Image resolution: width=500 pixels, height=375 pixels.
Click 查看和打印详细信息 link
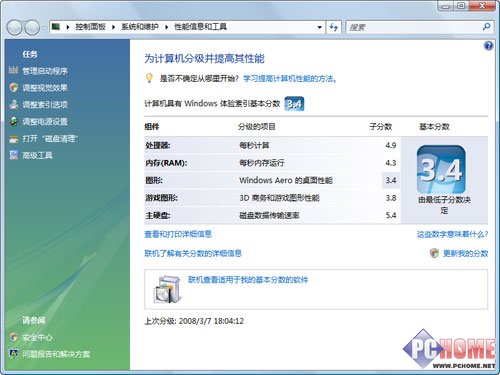[178, 234]
